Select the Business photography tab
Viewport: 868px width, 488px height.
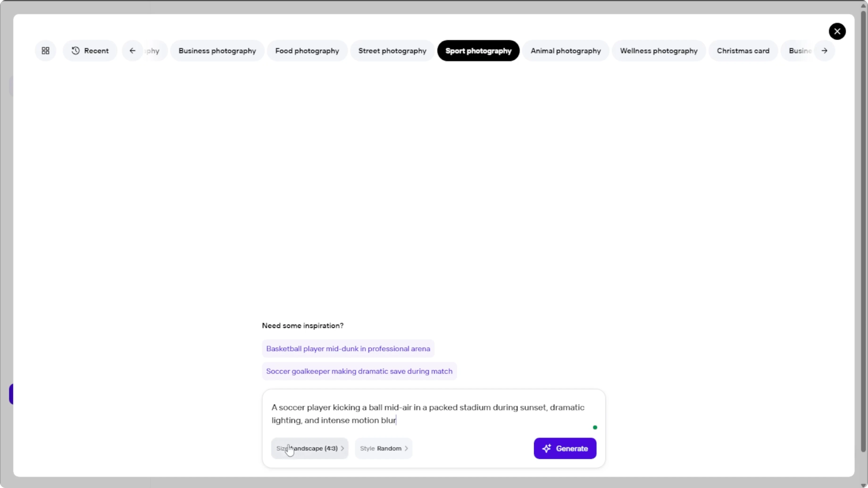[217, 50]
